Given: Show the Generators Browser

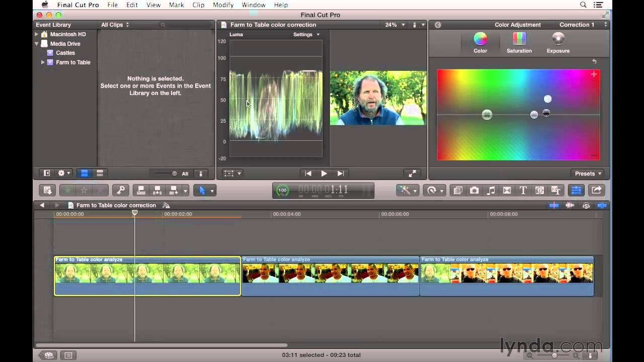Looking at the screenshot, I should tap(540, 191).
